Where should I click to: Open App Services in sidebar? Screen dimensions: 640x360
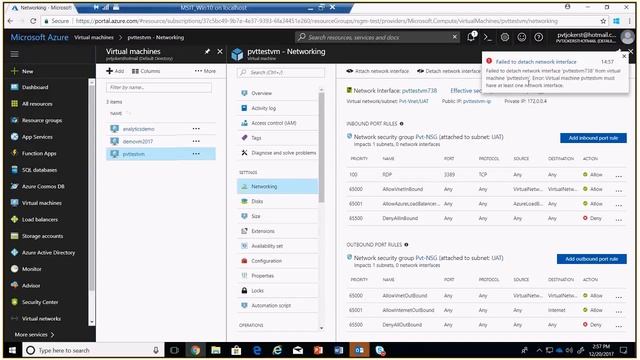pyautogui.click(x=37, y=137)
